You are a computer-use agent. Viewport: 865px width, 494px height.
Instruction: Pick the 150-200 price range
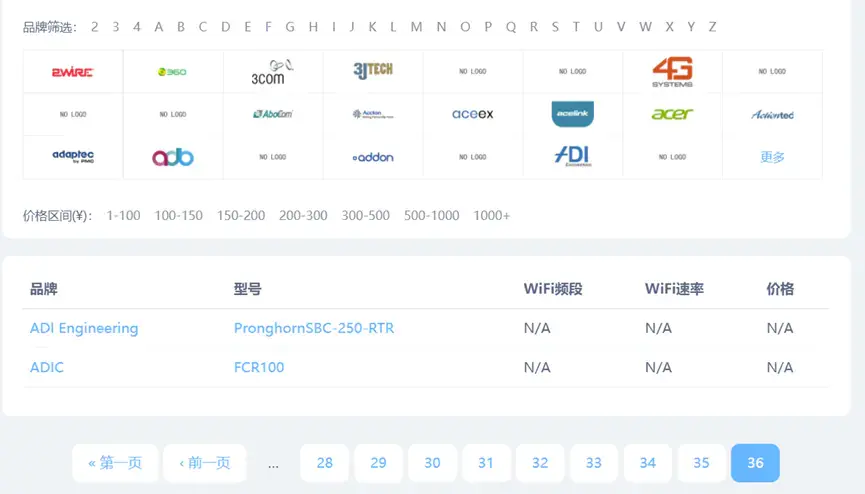(x=241, y=215)
